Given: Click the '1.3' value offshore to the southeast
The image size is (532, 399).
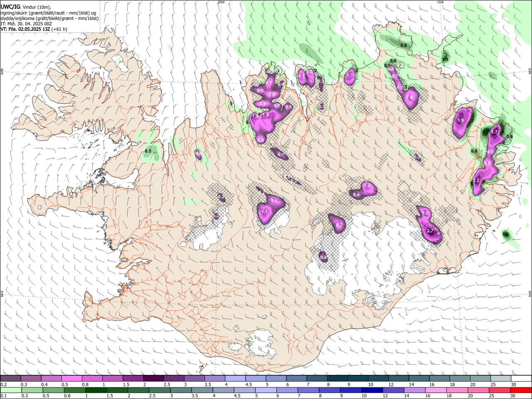Looking at the screenshot, I should 506,235.
